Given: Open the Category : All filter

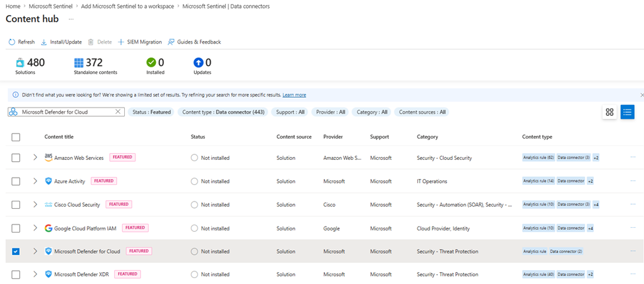Looking at the screenshot, I should click(x=372, y=112).
